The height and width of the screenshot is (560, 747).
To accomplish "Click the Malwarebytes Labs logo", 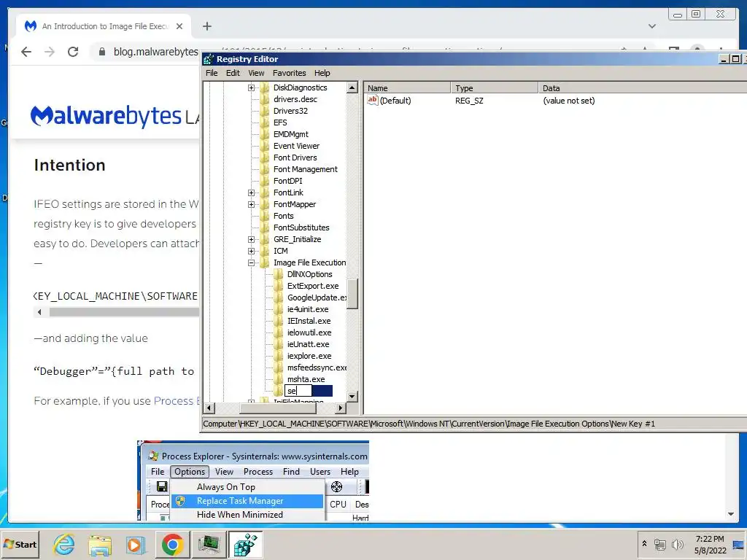I will click(115, 116).
